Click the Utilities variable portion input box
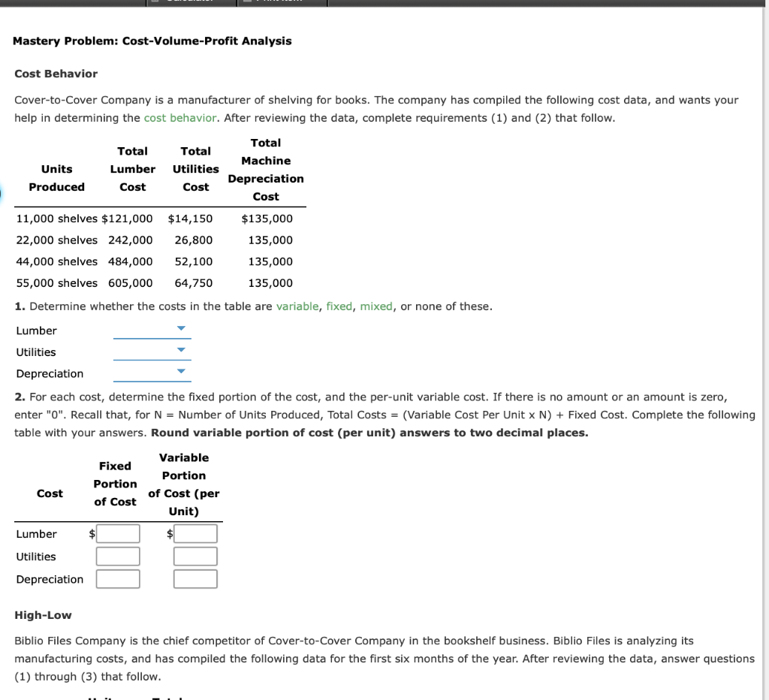Image resolution: width=769 pixels, height=700 pixels. (195, 556)
